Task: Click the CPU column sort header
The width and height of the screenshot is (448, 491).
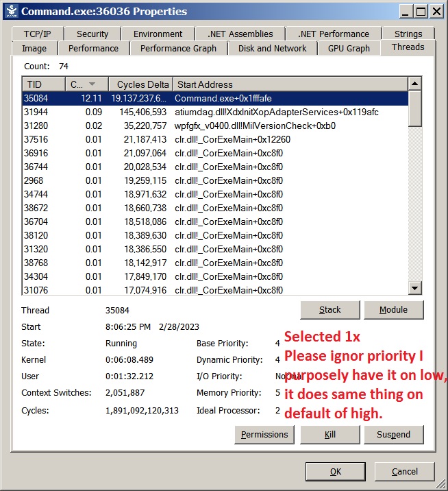Action: [87, 84]
